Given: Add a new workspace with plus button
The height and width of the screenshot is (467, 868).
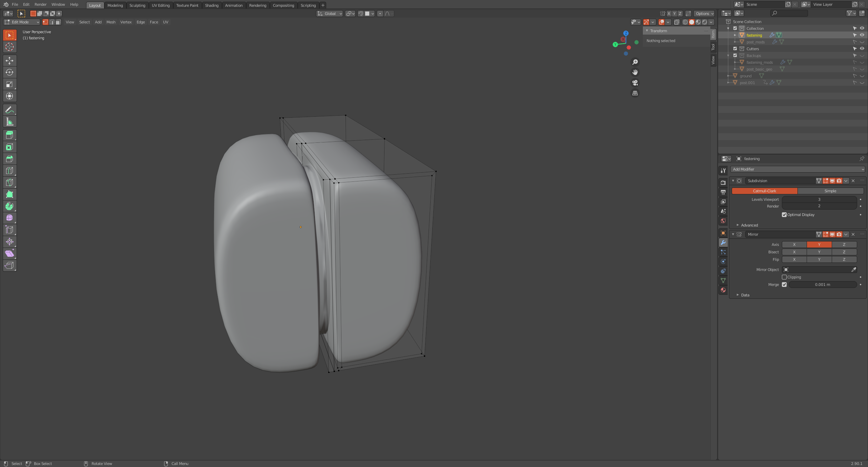Looking at the screenshot, I should coord(323,5).
